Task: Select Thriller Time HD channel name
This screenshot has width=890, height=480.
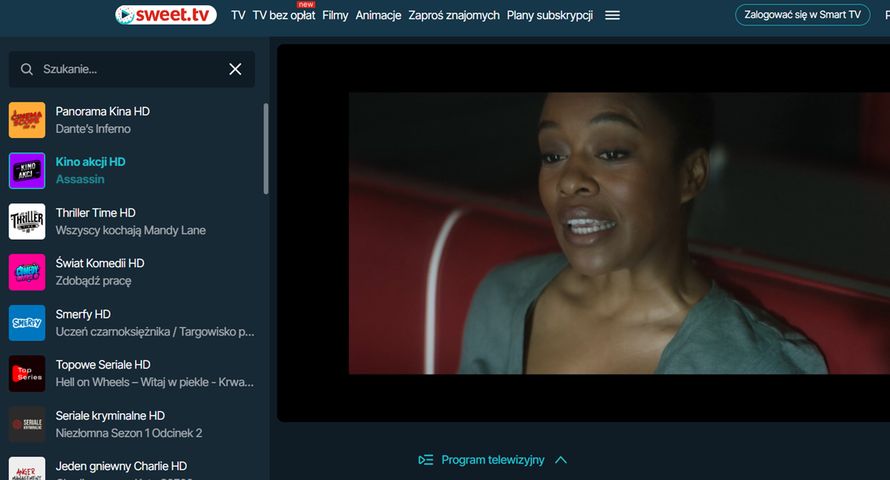Action: click(95, 213)
